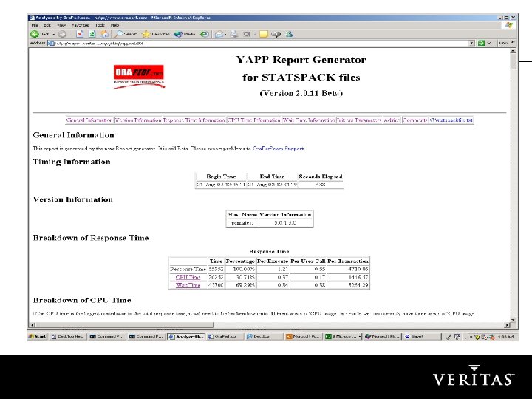Open Response Time Information link
This screenshot has height=399, width=532.
coord(194,120)
